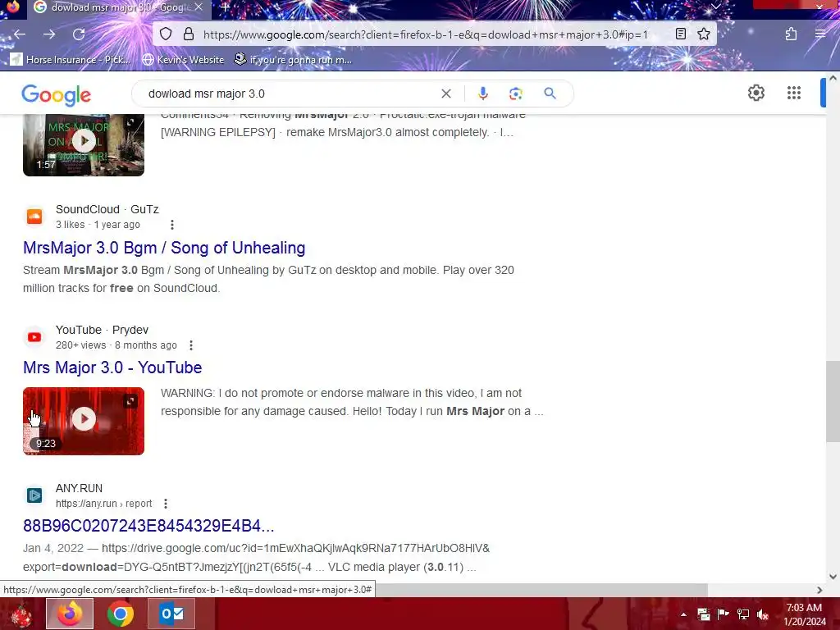Open the 88B96C0207243E8454329E4B4... result
840x630 pixels.
[x=148, y=526]
